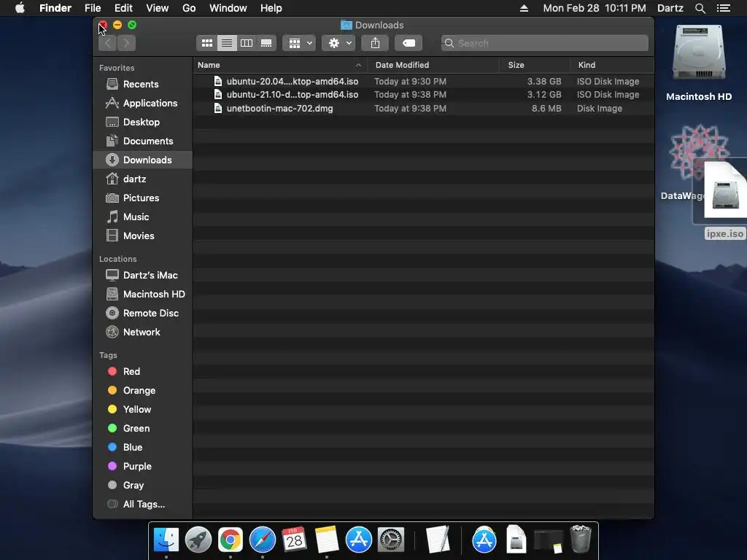Open Safari from the Dock
The image size is (747, 560).
click(x=263, y=540)
